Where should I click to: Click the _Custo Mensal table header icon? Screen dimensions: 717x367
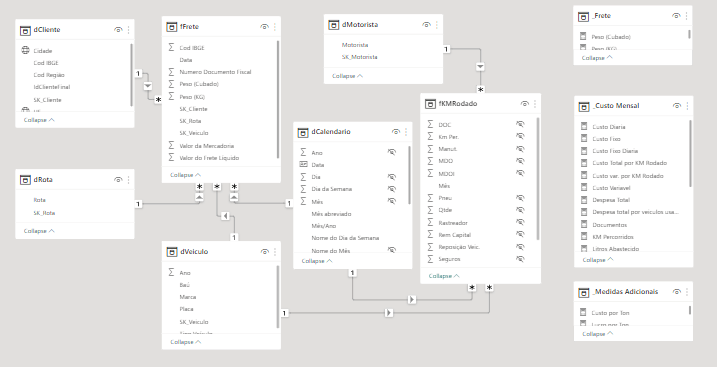pos(584,106)
